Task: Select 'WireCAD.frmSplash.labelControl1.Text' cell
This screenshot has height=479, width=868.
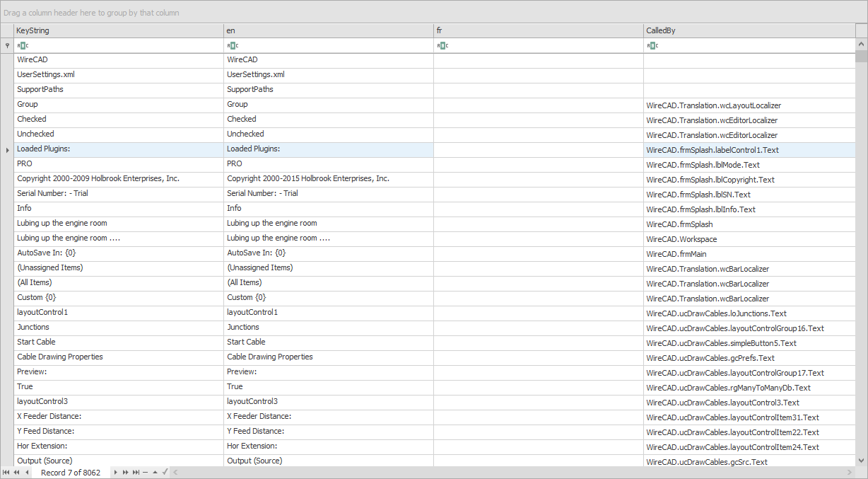Action: (x=749, y=149)
